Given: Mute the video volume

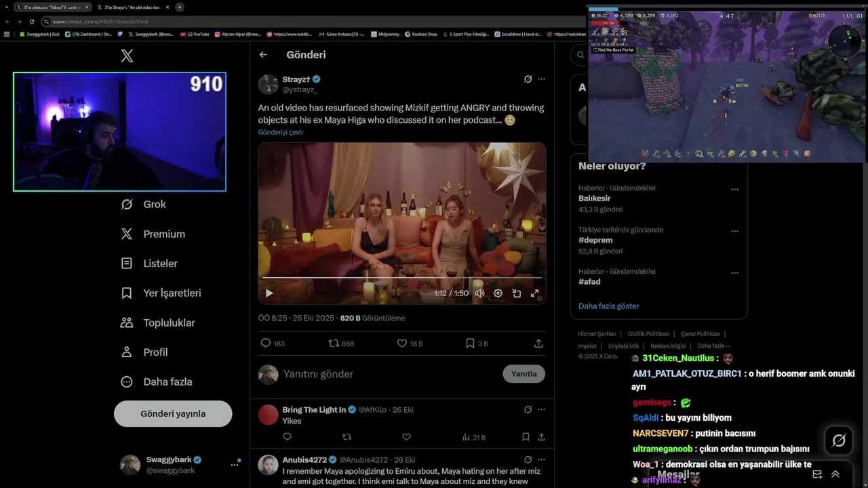Looking at the screenshot, I should coord(479,293).
